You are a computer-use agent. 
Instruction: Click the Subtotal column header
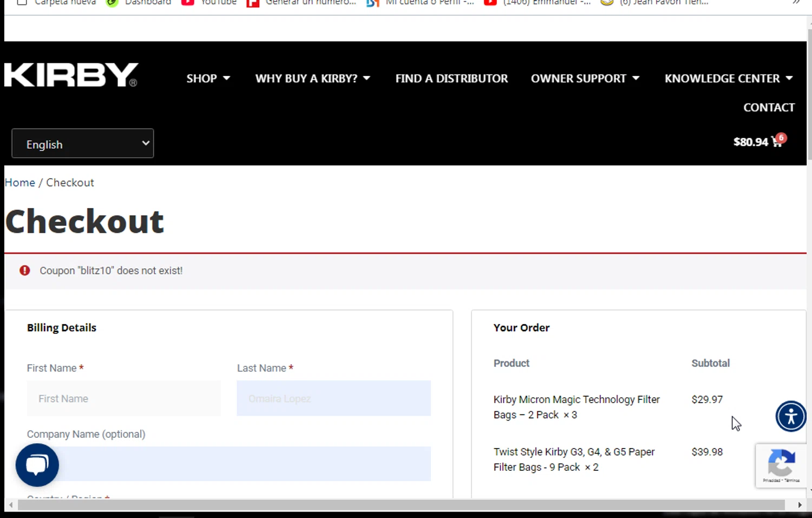[711, 363]
